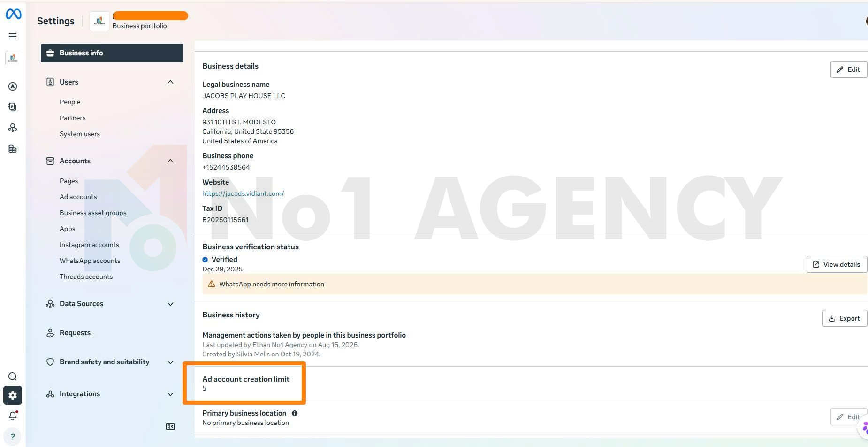Open the compass-style icon in left rail
The height and width of the screenshot is (447, 868).
click(x=13, y=86)
